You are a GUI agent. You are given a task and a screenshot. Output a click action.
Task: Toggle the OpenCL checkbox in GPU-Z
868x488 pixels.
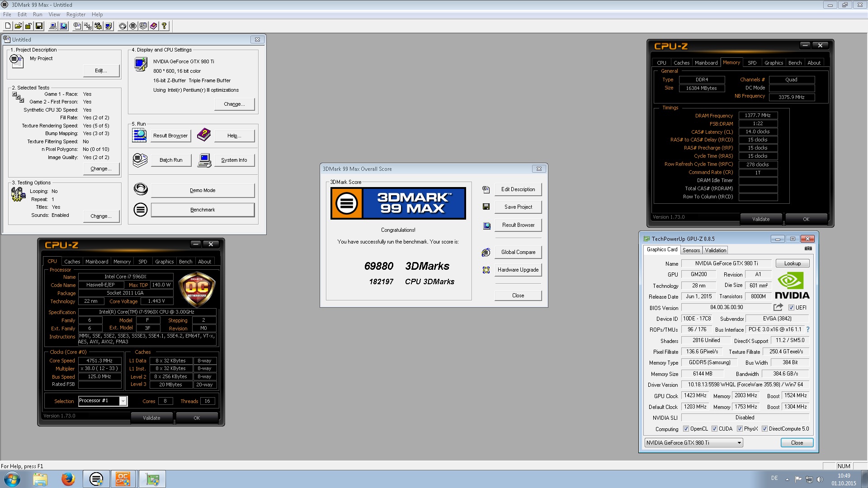click(686, 429)
